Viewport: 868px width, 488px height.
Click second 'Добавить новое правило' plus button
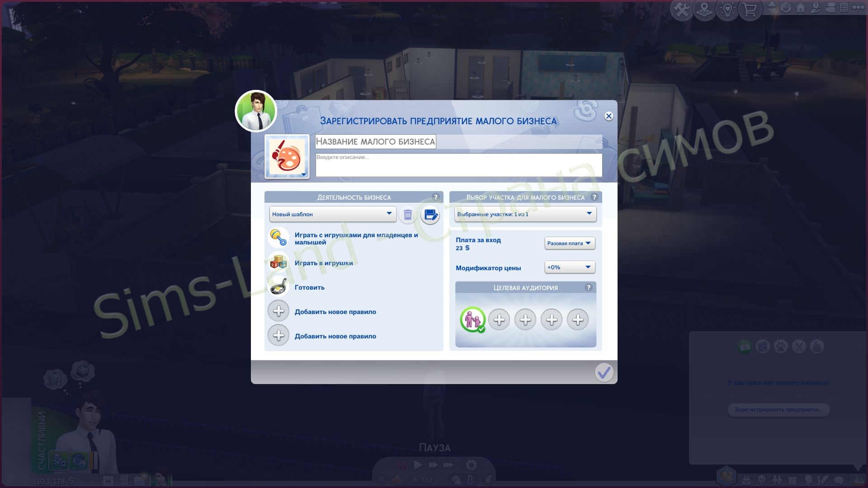click(x=278, y=335)
